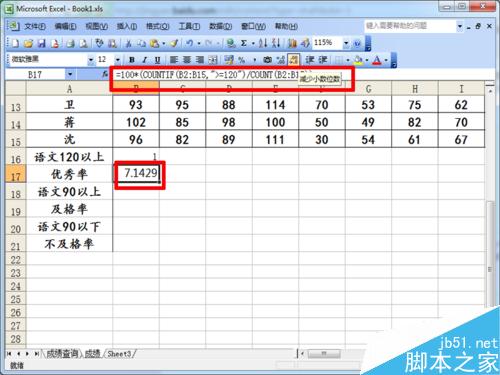Image resolution: width=500 pixels, height=375 pixels.
Task: Expand the AutoSum functions arrow
Action: (x=253, y=43)
